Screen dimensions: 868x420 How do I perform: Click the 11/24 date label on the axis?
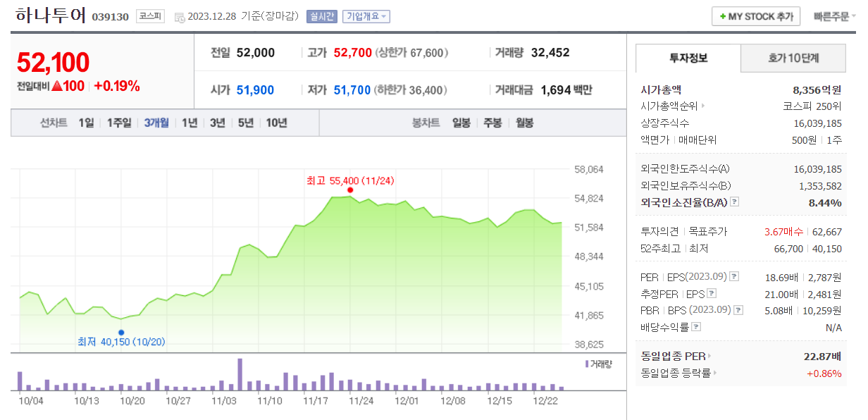pyautogui.click(x=361, y=400)
